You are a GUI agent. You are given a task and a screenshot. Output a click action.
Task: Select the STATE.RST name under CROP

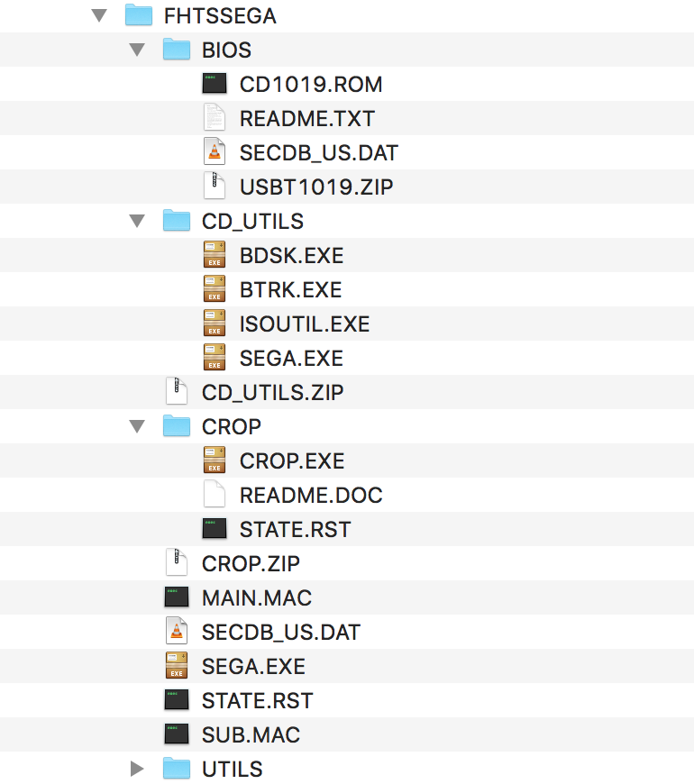[x=295, y=530]
